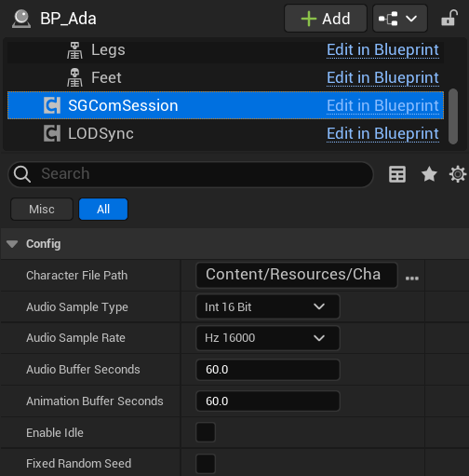Open the Audio Sample Type dropdown

tap(268, 306)
